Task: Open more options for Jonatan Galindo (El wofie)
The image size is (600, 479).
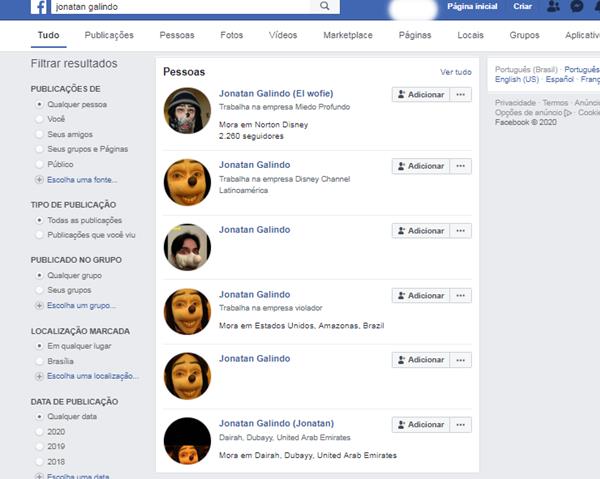Action: 460,94
